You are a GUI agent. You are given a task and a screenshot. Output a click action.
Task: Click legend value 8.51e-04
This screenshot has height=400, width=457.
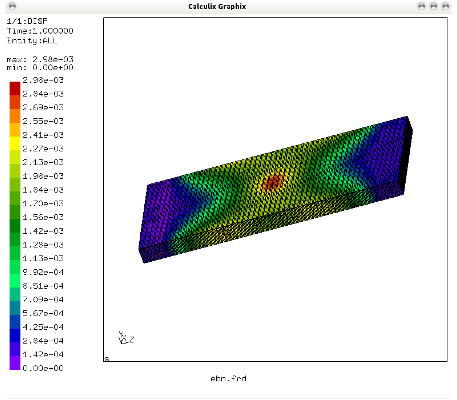coord(43,286)
